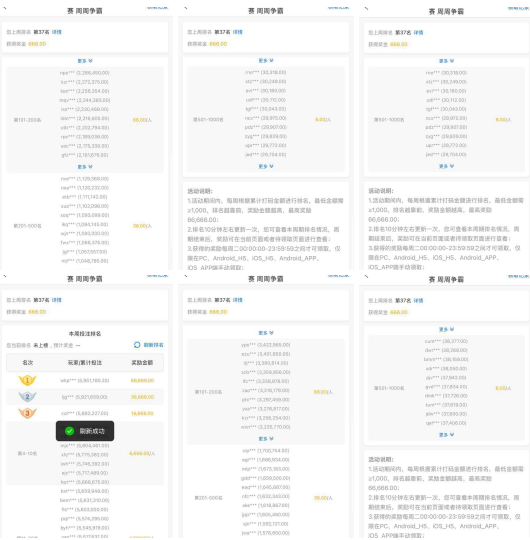
Task: Click the 奖励金额 column header
Action: [142, 363]
